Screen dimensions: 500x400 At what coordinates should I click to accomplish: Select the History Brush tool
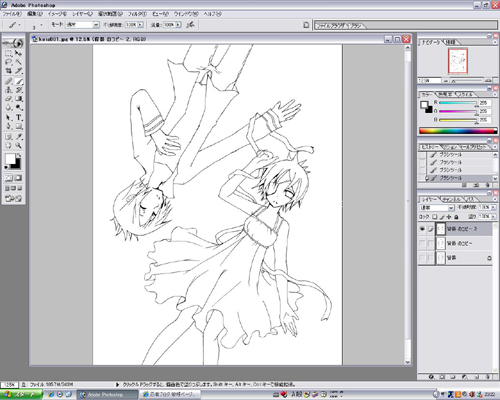coord(19,90)
